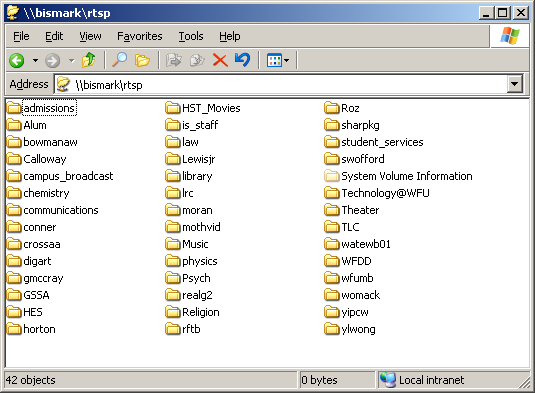Click the communications folder name
Viewport: 535px width, 393px height.
point(61,210)
